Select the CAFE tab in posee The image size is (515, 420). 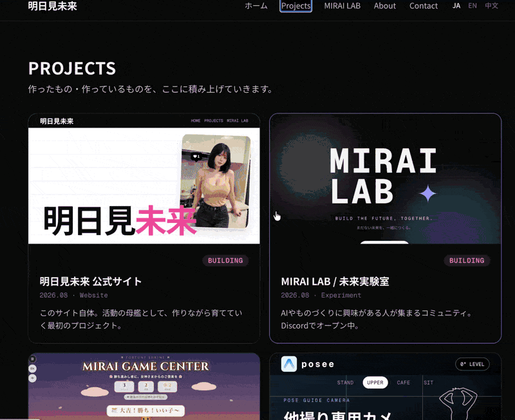click(x=404, y=383)
